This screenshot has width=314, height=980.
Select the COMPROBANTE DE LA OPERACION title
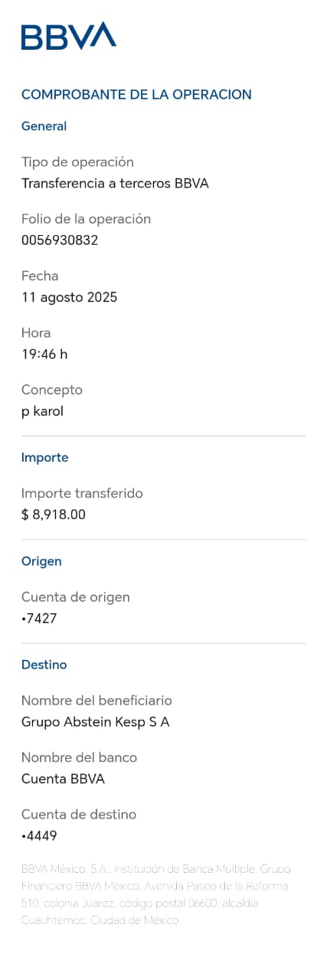pyautogui.click(x=136, y=95)
